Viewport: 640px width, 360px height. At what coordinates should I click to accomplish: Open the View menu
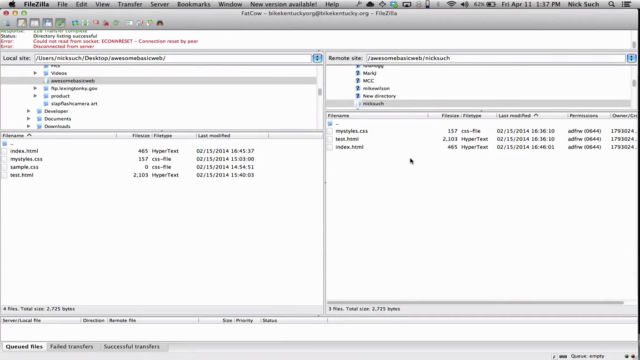[102, 4]
